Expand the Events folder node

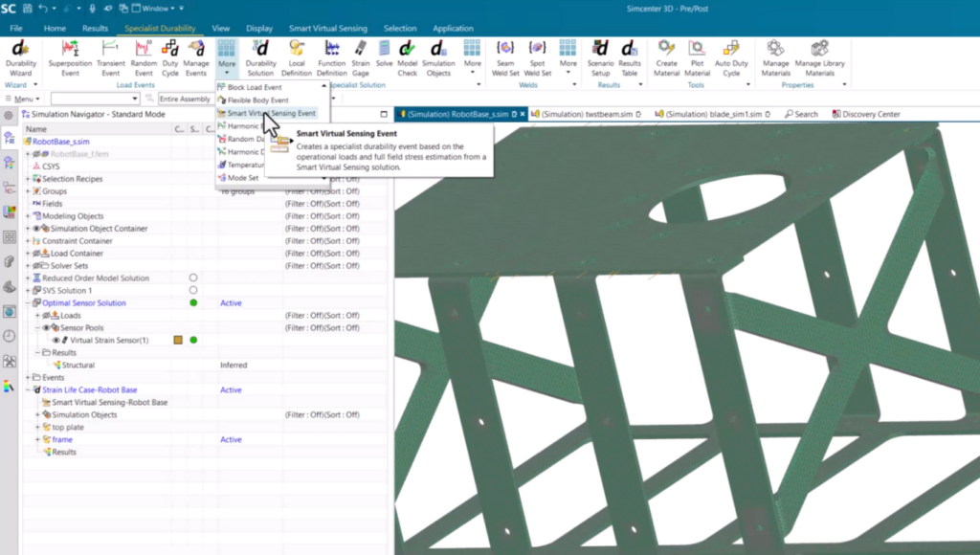click(x=29, y=378)
